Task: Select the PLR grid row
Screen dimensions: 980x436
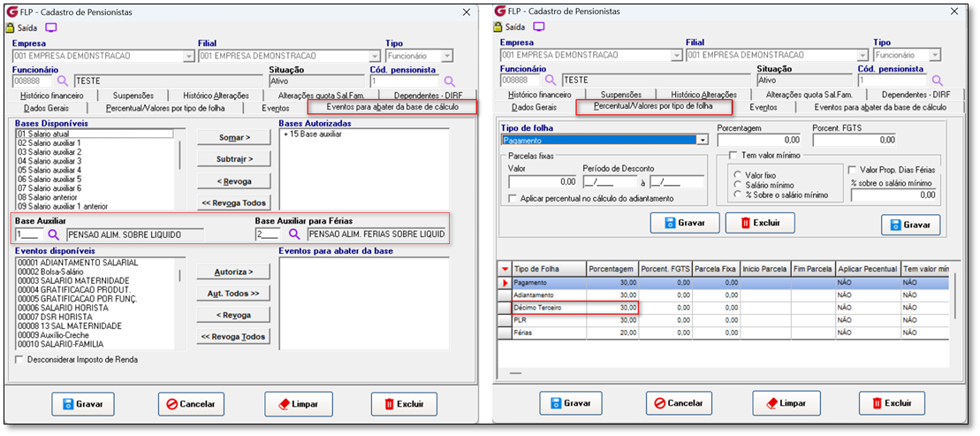Action: [x=723, y=319]
